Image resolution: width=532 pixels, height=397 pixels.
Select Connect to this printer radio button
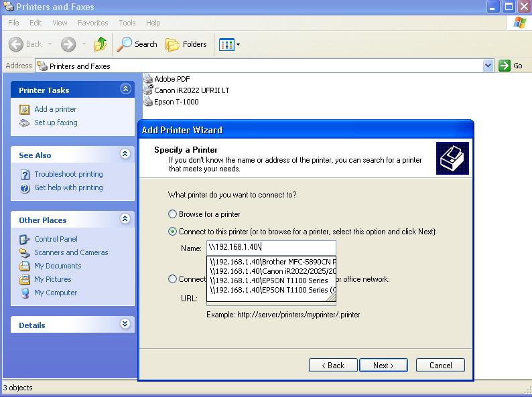(x=172, y=232)
